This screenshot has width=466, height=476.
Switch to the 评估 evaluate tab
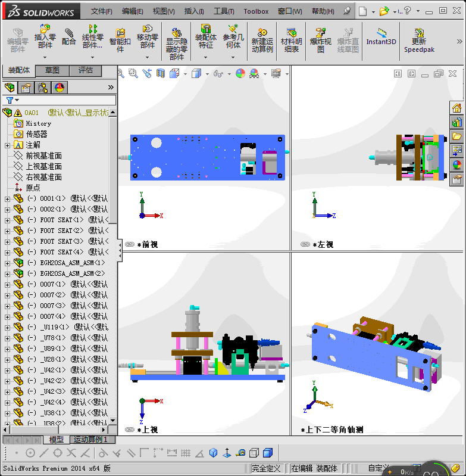(86, 71)
